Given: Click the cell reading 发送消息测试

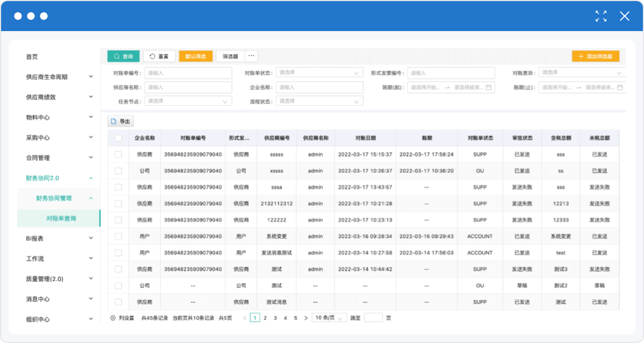Looking at the screenshot, I should coord(276,252).
